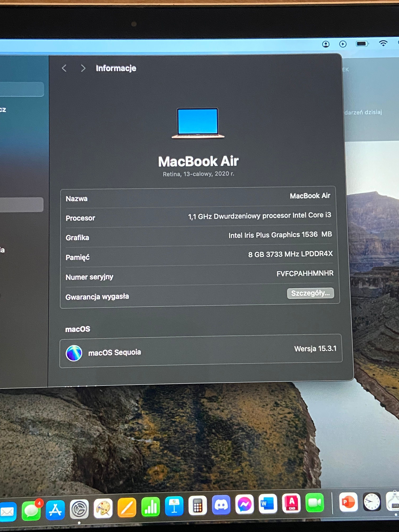399x532 pixels.
Task: Open System Settings gear in Dock
Action: [79, 509]
